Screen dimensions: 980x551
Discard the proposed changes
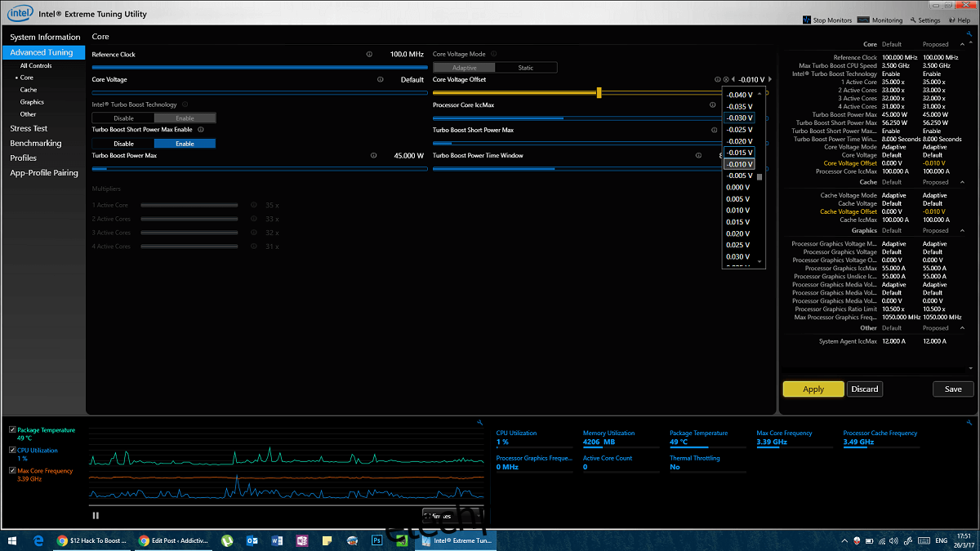[x=865, y=389]
